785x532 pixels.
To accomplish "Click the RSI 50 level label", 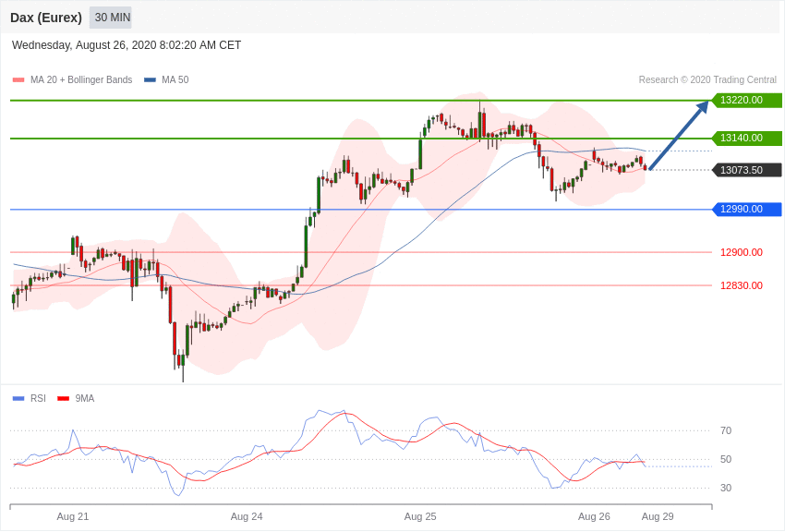I will [725, 459].
